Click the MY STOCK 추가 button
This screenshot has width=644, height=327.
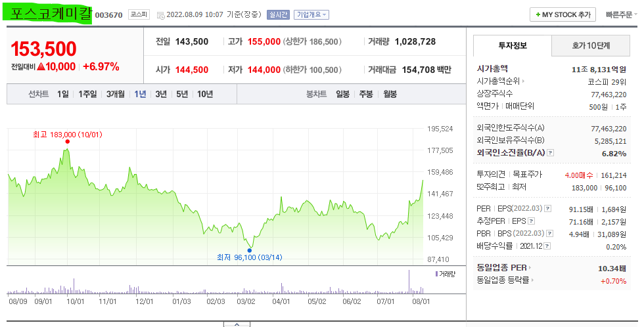click(563, 14)
